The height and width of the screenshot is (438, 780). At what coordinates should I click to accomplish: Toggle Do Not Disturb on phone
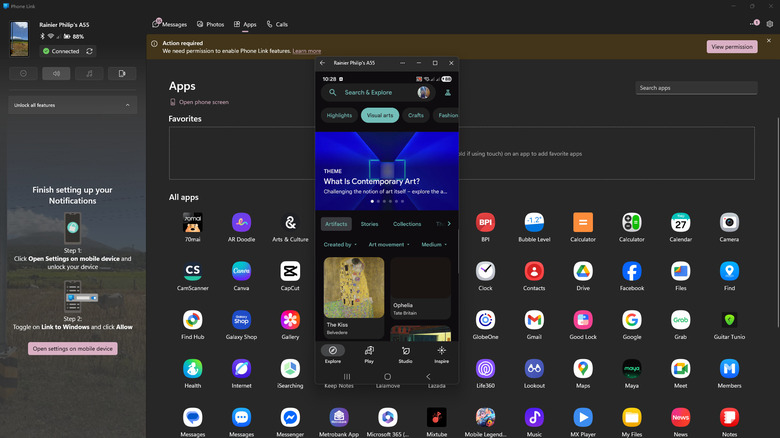click(23, 74)
